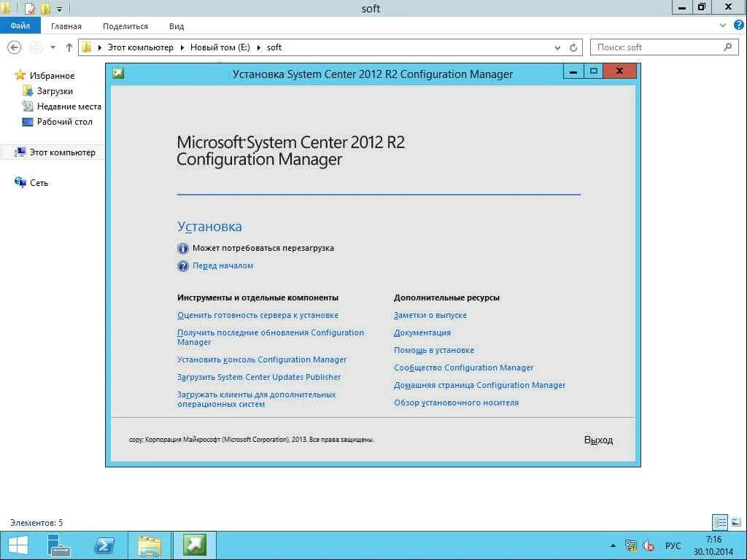This screenshot has width=747, height=560.
Task: Expand the Explorer ribbon chevron
Action: 723,26
